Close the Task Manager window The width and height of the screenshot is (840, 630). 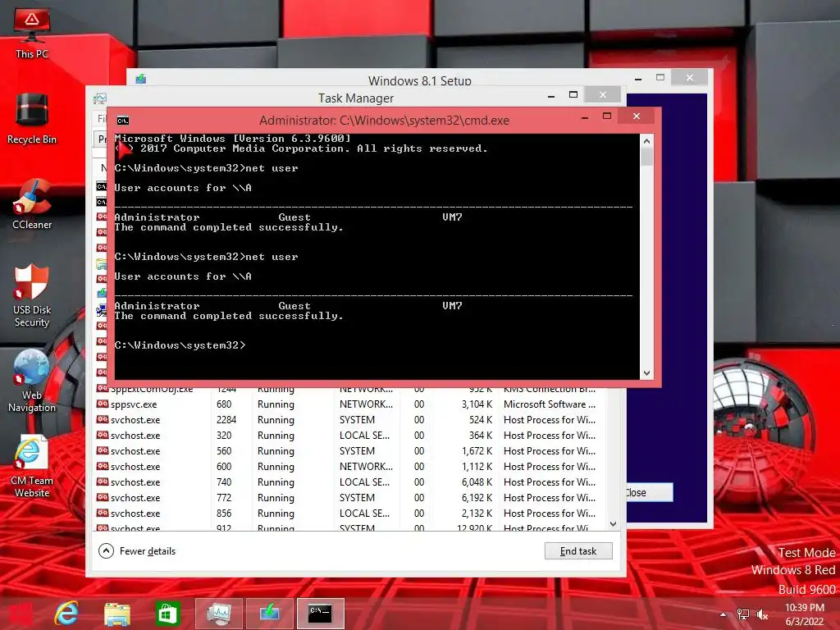tap(603, 95)
